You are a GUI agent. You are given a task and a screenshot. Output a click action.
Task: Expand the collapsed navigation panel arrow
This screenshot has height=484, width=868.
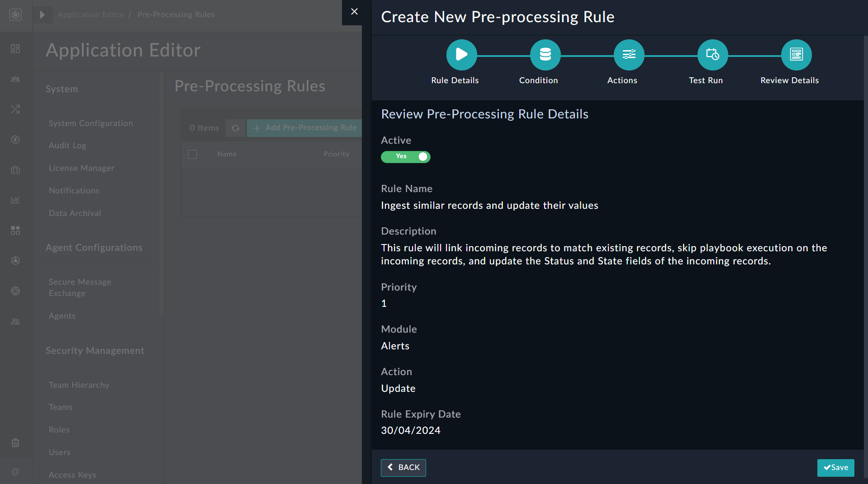43,14
